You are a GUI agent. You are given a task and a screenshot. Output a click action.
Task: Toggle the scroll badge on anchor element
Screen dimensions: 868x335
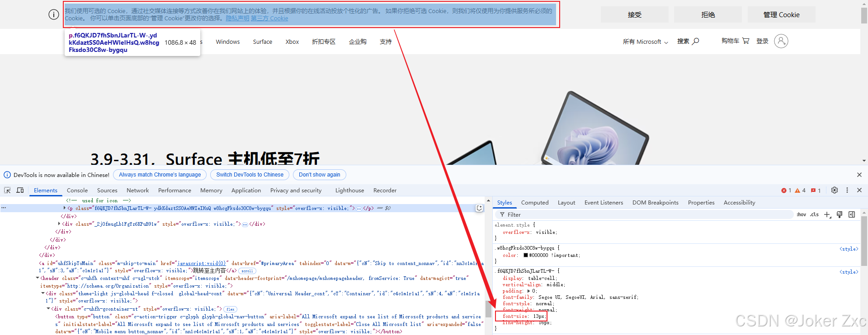(x=247, y=271)
